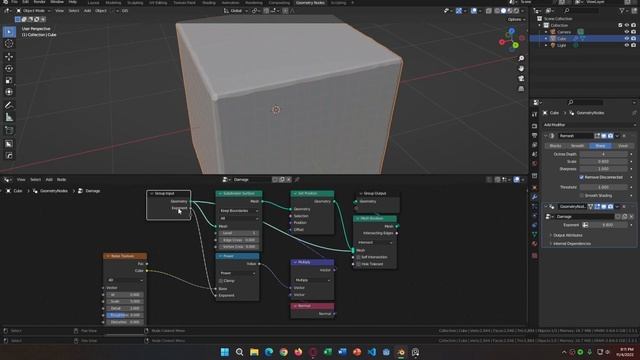The image size is (640, 360).
Task: Select Sharp mode in Remesh modifier
Action: click(600, 146)
